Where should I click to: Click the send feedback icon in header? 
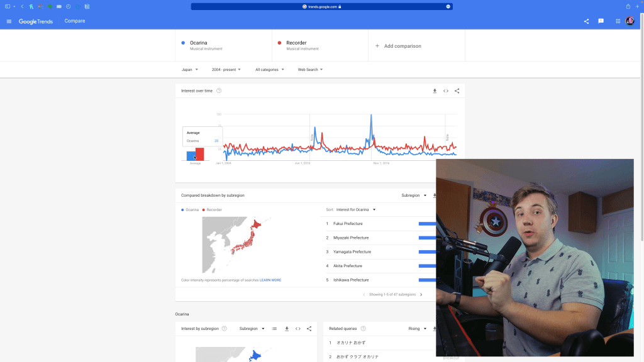601,21
